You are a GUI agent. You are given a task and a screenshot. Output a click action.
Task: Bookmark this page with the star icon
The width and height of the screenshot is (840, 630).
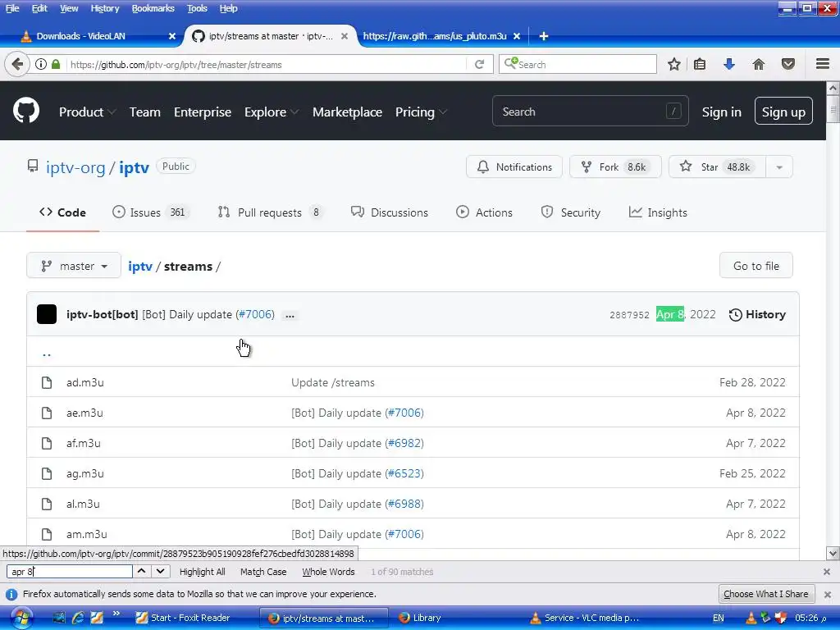tap(674, 64)
